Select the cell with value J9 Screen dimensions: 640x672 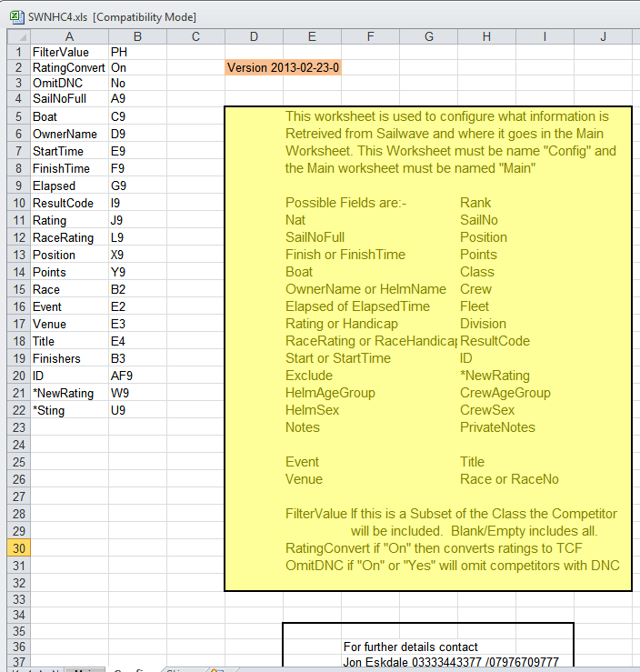(x=137, y=220)
